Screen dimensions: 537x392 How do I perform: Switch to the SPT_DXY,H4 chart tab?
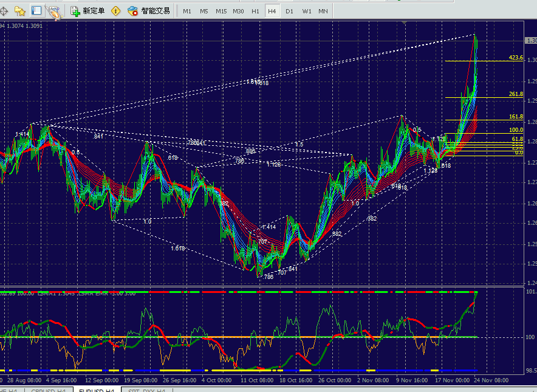click(145, 390)
